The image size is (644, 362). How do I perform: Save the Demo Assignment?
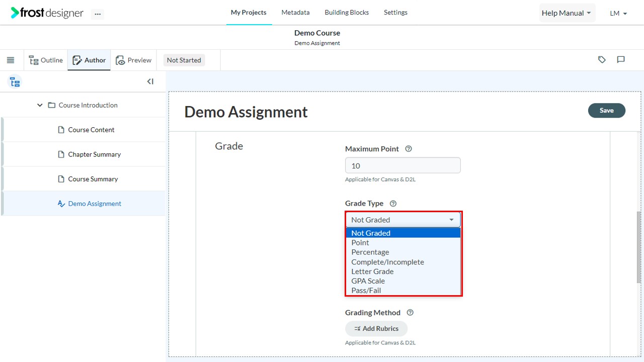click(606, 111)
